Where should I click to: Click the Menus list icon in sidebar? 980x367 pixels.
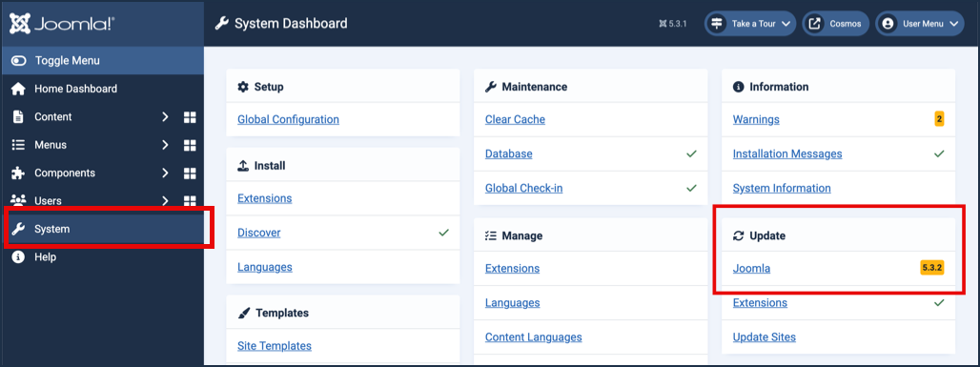(x=19, y=145)
